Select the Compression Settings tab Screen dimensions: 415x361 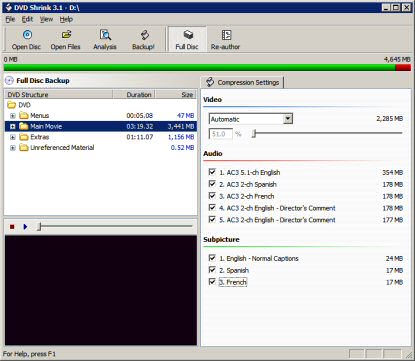[243, 82]
